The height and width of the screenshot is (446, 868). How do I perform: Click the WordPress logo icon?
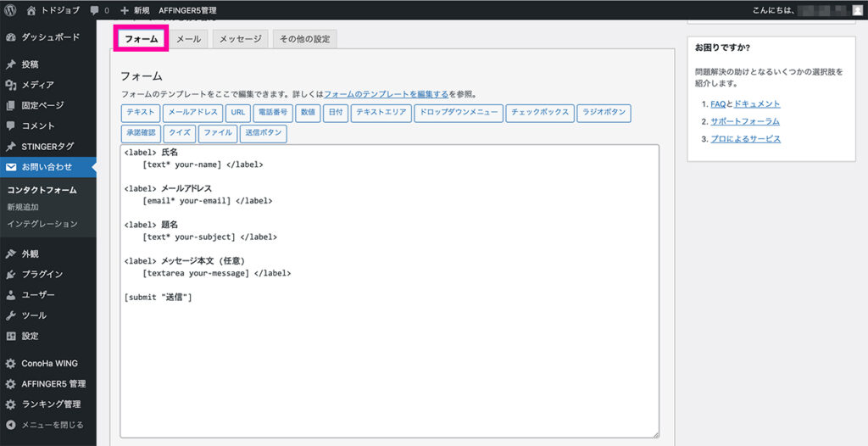click(x=10, y=10)
